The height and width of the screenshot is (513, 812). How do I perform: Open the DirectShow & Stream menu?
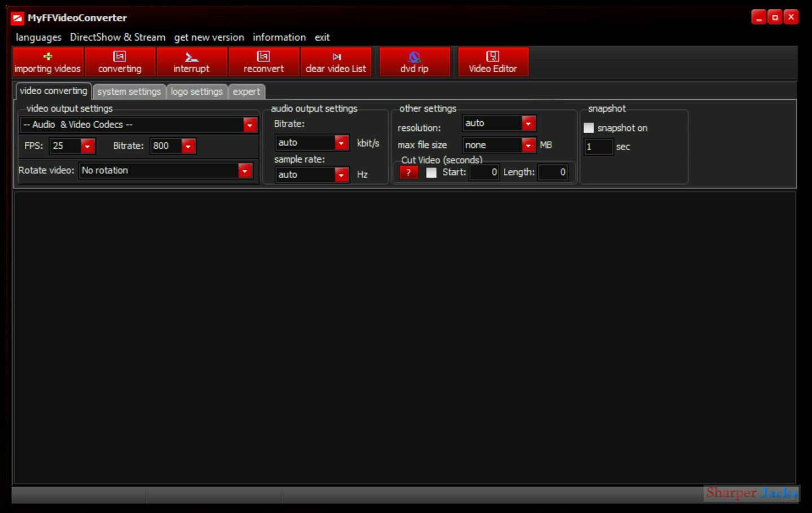pos(117,37)
